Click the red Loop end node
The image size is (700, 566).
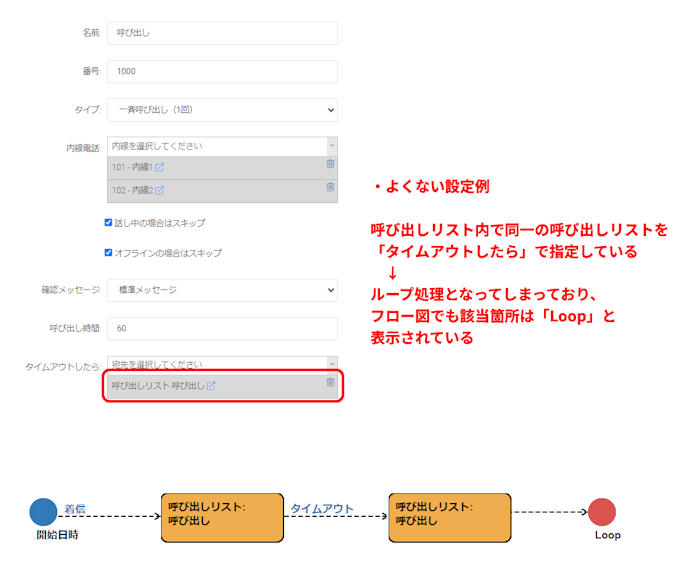point(602,512)
